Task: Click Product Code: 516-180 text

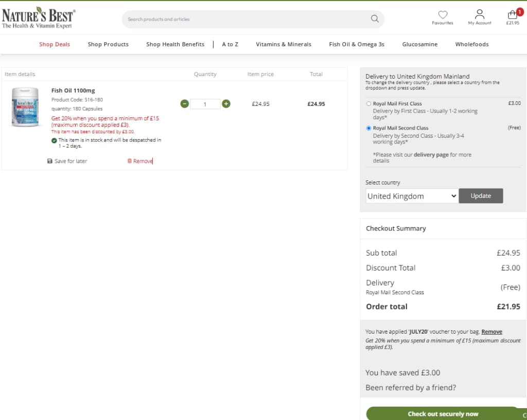Action: pos(77,100)
